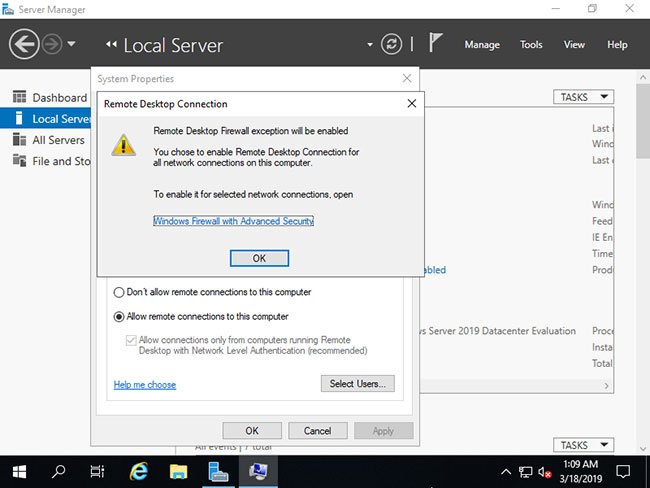This screenshot has height=488, width=650.
Task: Click the muted volume tray icon
Action: 544,472
